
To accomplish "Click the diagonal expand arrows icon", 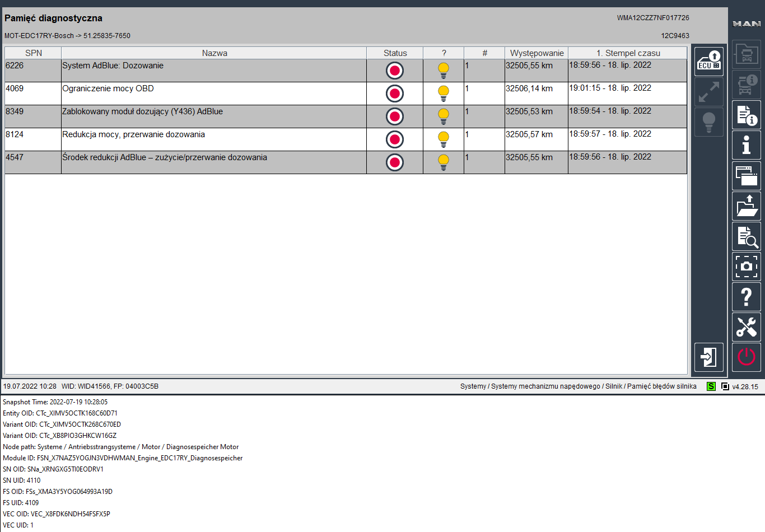I will (709, 92).
